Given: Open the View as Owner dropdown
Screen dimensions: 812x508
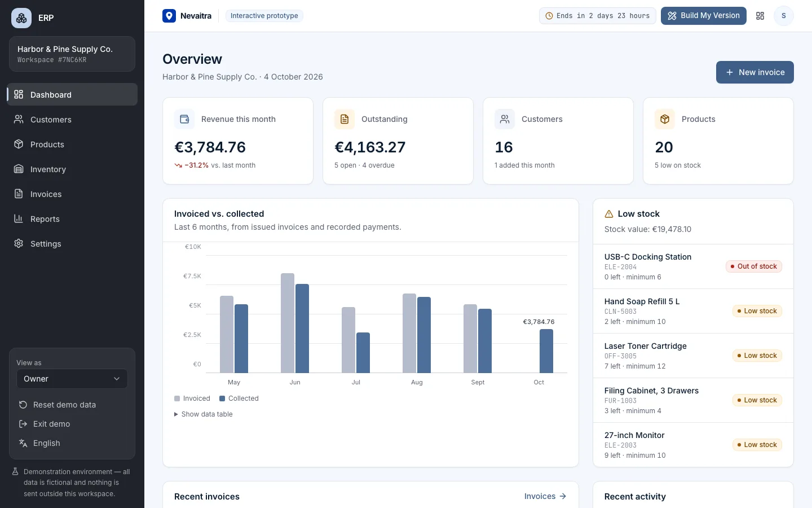Looking at the screenshot, I should coord(72,379).
